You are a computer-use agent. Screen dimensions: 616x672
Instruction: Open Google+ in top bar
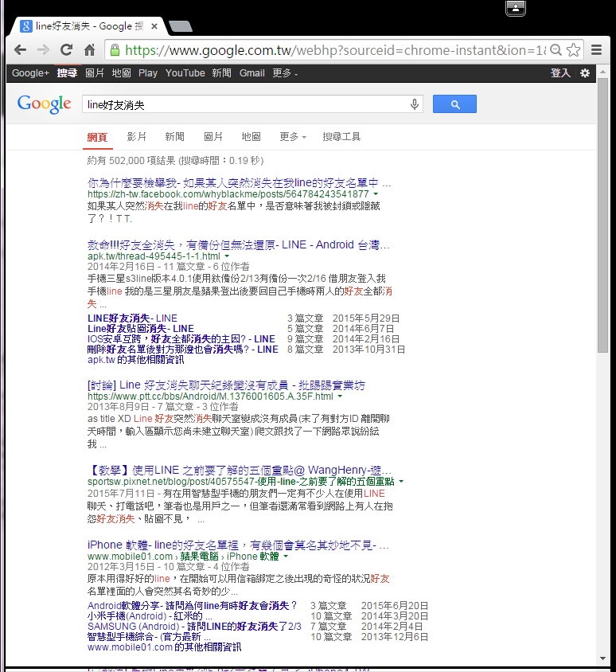tap(30, 73)
